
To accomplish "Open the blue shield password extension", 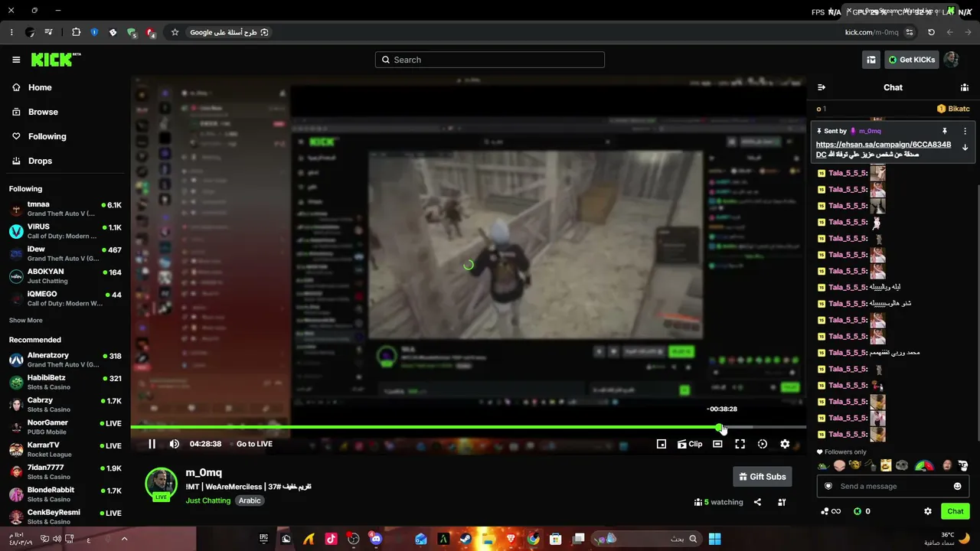I will [x=94, y=32].
